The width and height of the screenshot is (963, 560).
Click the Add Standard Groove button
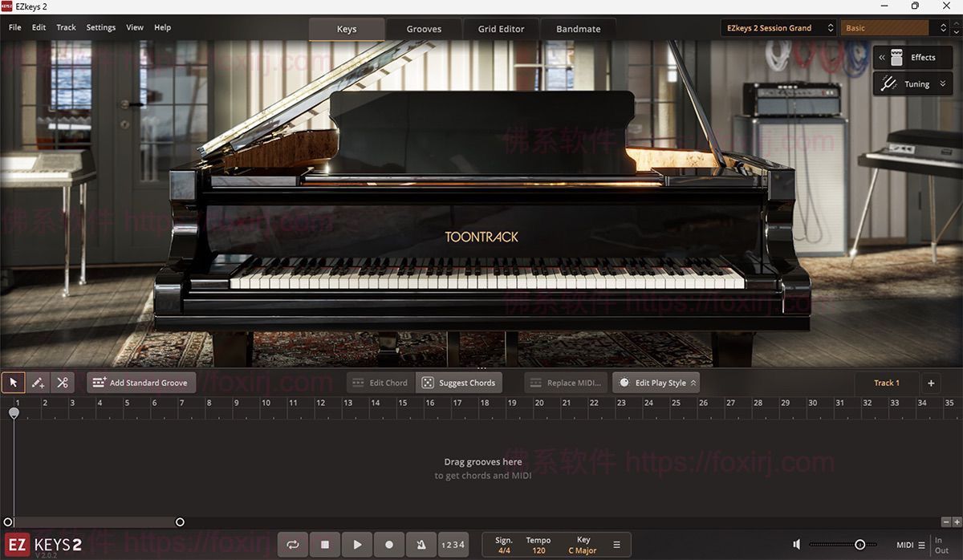[x=141, y=383]
